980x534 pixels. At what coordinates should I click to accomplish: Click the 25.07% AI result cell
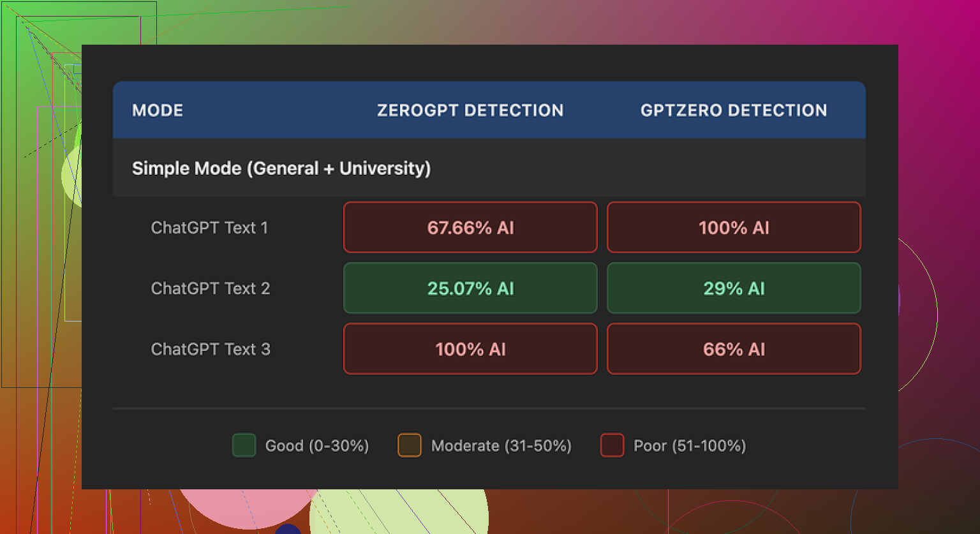click(x=470, y=288)
